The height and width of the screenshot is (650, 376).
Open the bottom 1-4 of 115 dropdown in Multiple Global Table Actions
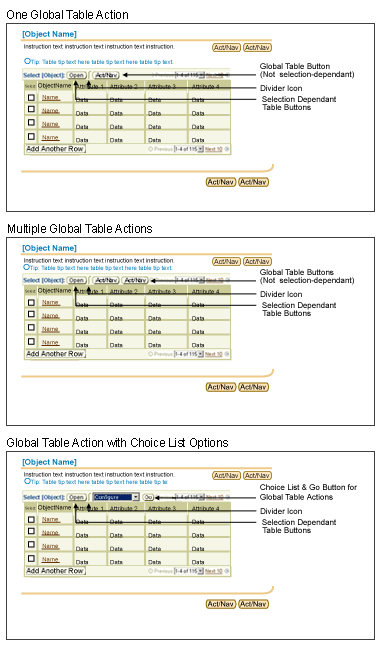coord(201,354)
